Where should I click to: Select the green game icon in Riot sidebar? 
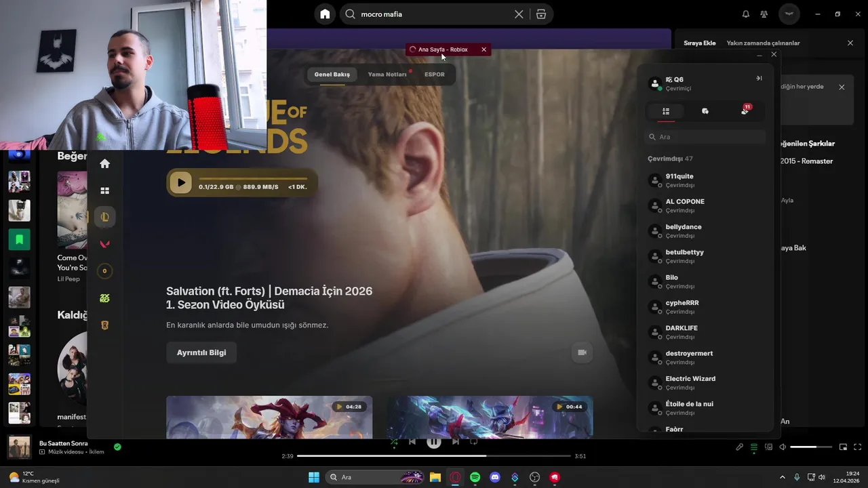104,298
